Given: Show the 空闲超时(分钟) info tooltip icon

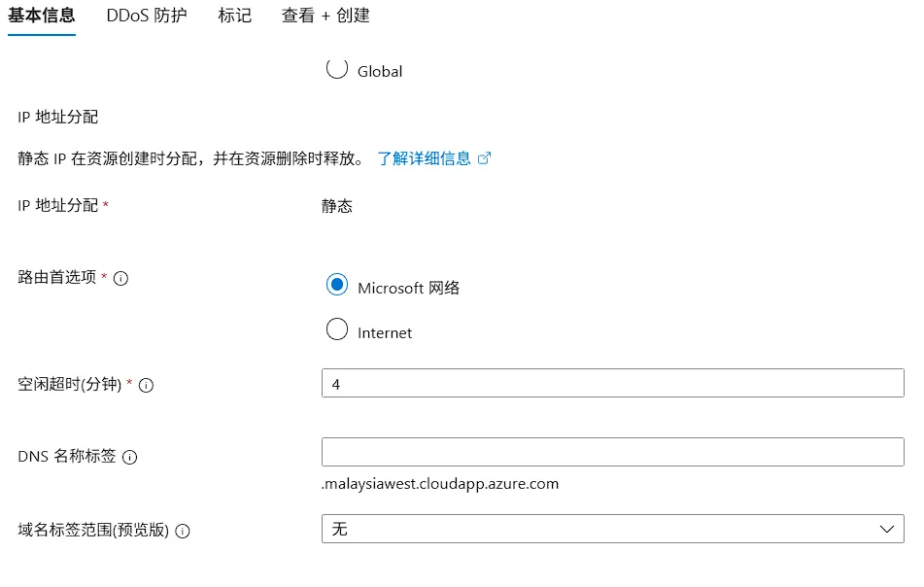Looking at the screenshot, I should point(147,385).
